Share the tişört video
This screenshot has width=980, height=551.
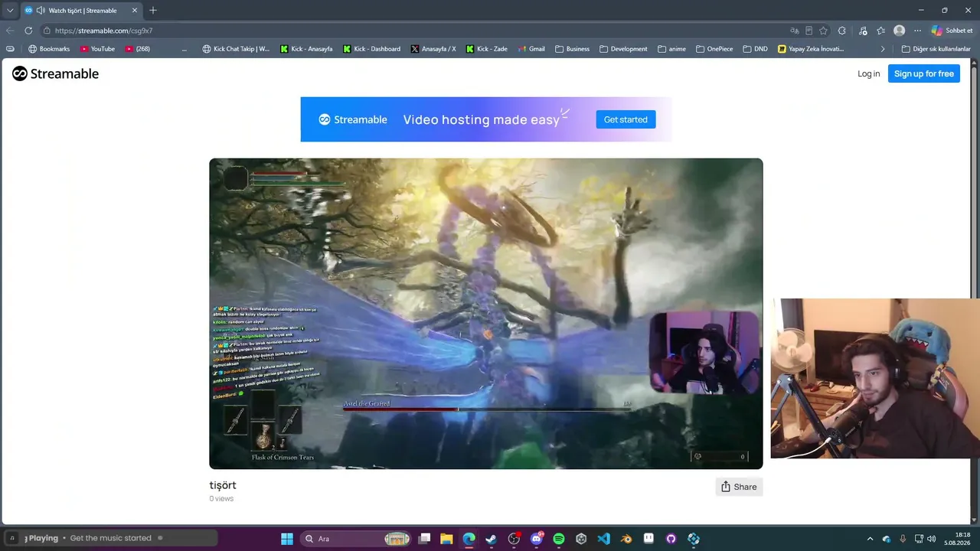coord(739,487)
